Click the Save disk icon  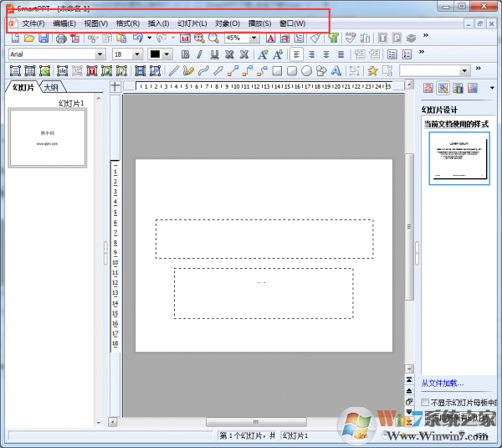click(44, 39)
